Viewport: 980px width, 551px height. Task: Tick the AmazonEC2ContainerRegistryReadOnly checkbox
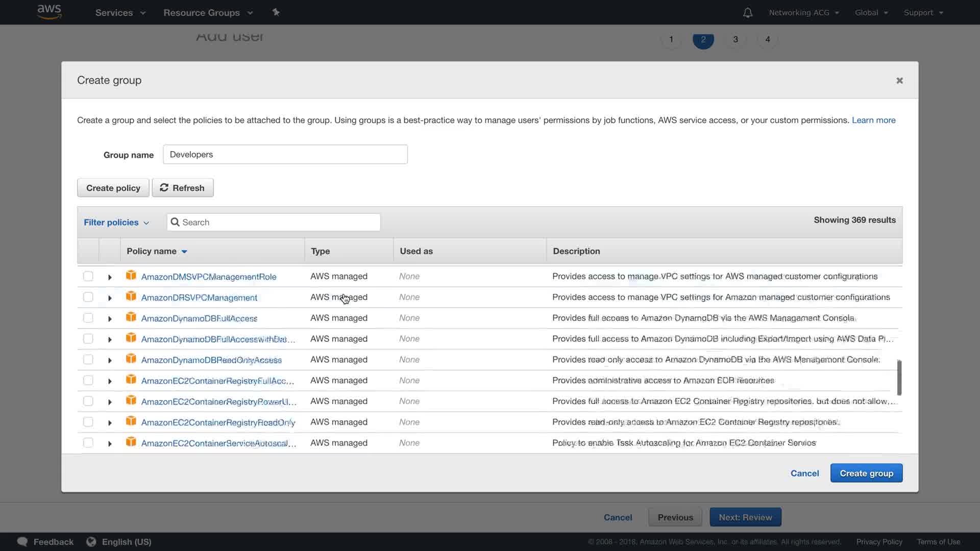coord(88,422)
